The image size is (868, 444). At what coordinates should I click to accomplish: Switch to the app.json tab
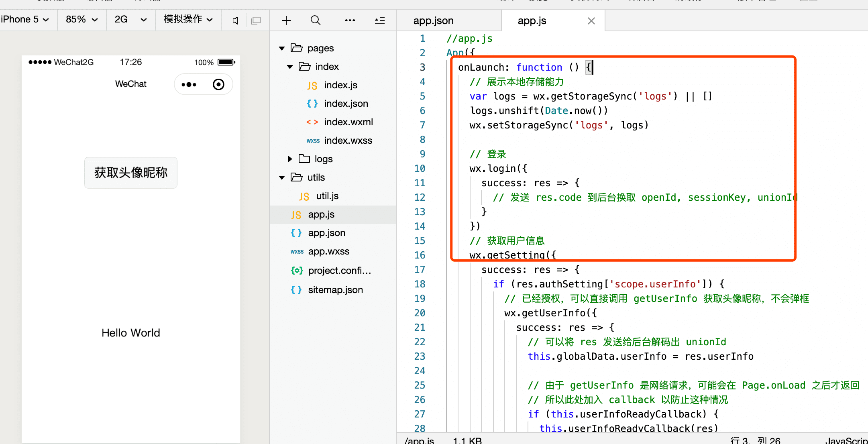pos(433,21)
